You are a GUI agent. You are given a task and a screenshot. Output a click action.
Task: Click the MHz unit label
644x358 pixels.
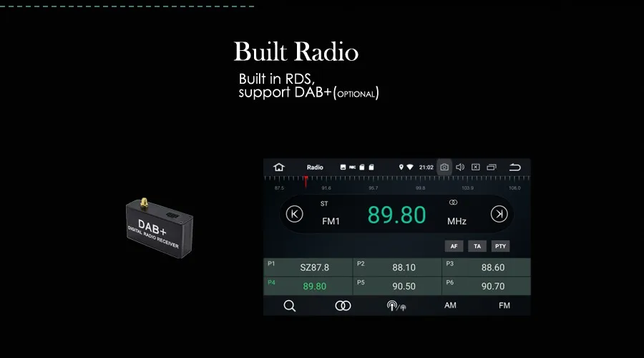pos(457,221)
